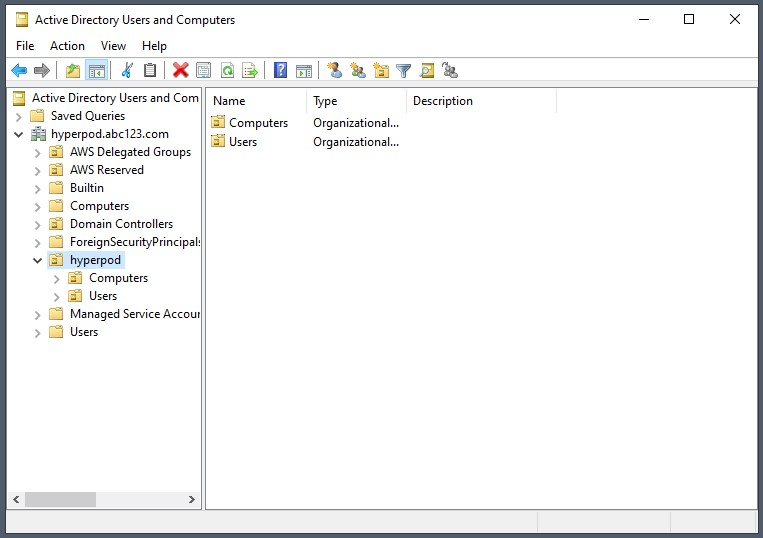Select Managed Service Accounts in tree
763x538 pixels.
click(134, 314)
